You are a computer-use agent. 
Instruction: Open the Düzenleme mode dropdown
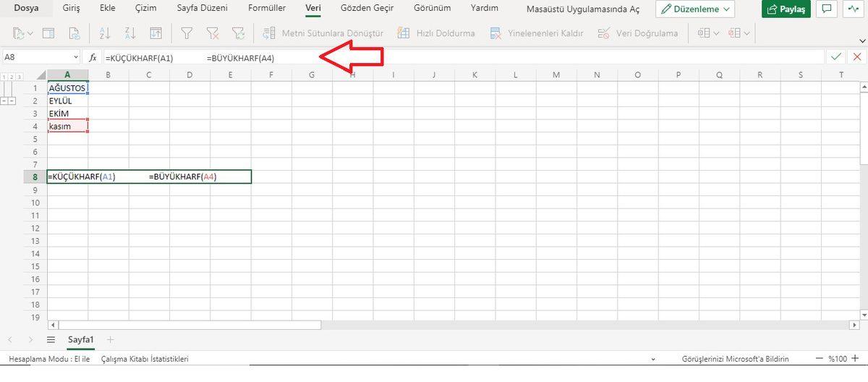coord(695,9)
